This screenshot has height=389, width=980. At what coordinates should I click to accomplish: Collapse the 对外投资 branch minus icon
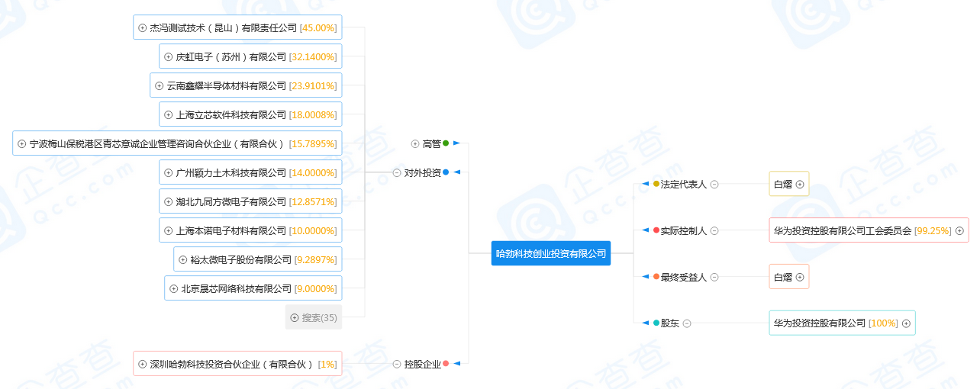[397, 172]
